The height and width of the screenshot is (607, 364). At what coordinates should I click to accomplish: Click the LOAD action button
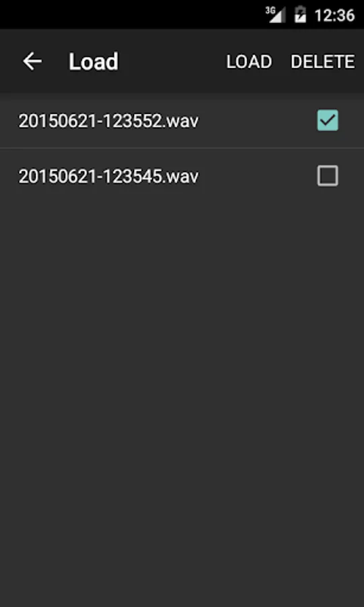click(x=249, y=62)
